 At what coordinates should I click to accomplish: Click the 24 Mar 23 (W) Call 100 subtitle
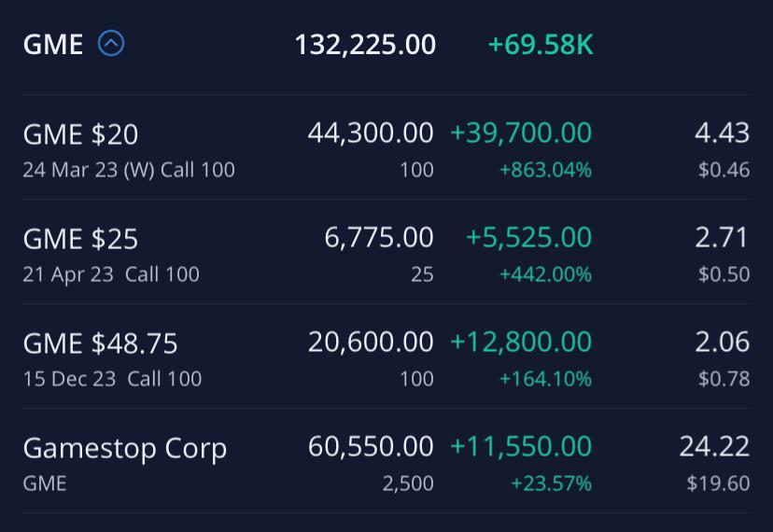129,170
